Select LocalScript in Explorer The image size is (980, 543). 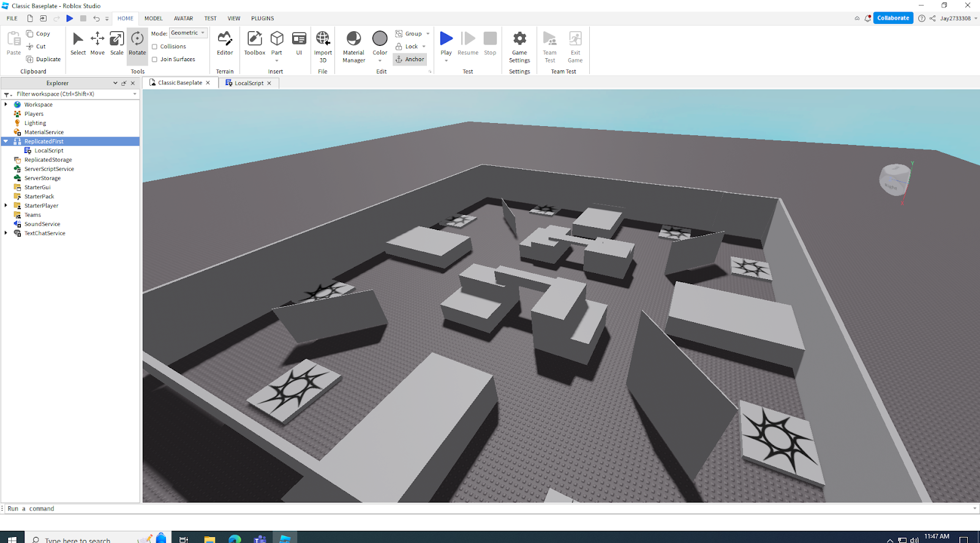49,151
